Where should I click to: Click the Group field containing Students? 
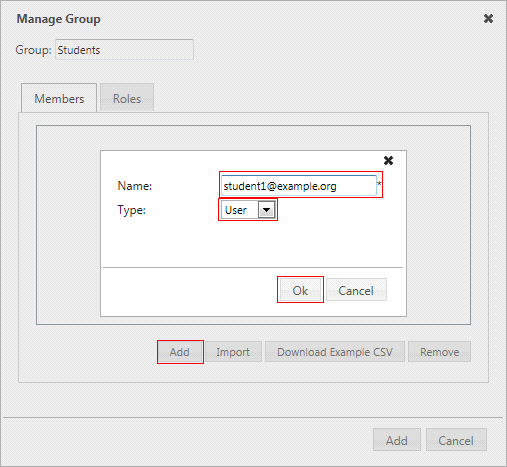point(124,50)
